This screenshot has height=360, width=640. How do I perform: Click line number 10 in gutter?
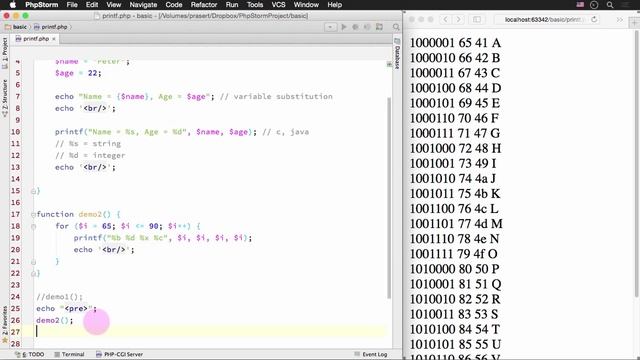point(16,132)
